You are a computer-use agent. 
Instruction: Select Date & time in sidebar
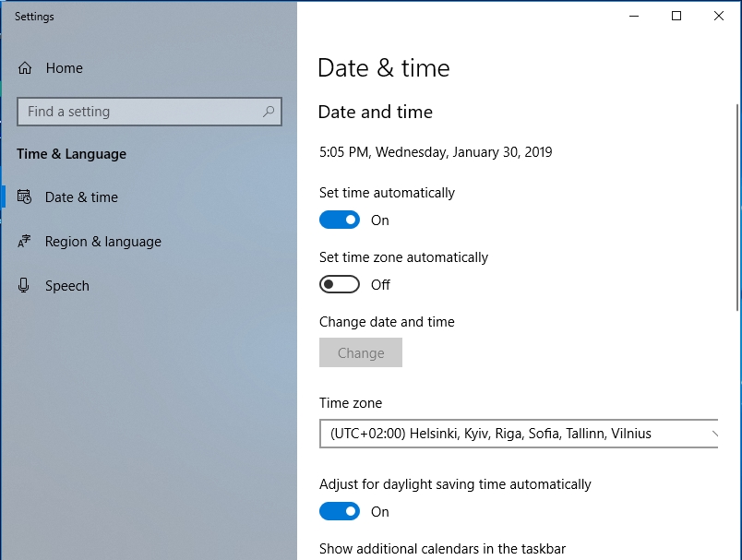pos(81,197)
